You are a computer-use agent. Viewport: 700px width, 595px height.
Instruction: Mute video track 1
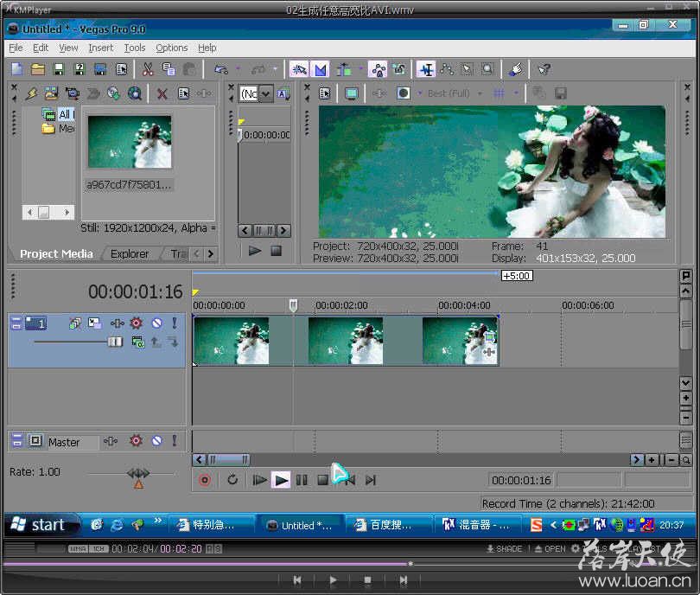pyautogui.click(x=156, y=323)
